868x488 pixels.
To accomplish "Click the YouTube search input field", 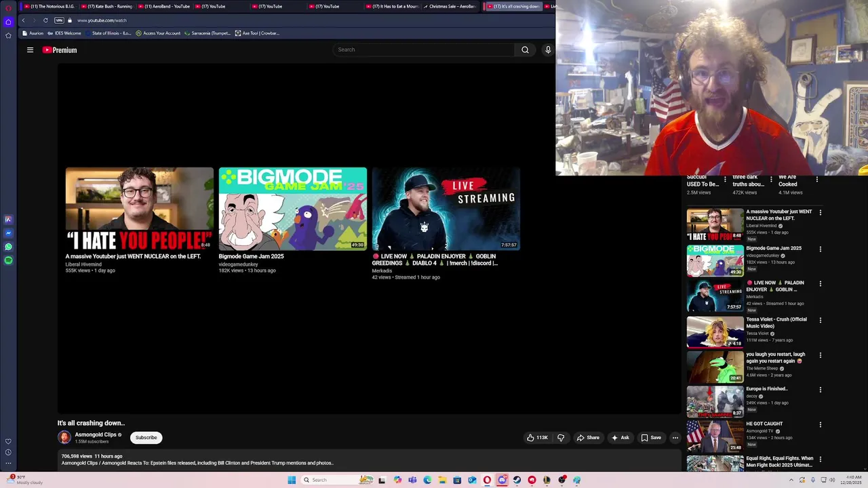I will pos(424,49).
